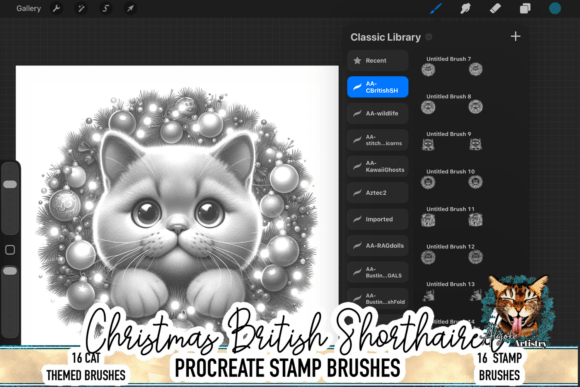This screenshot has height=387, width=580.
Task: Select the Smudge finger tool
Action: 465,8
